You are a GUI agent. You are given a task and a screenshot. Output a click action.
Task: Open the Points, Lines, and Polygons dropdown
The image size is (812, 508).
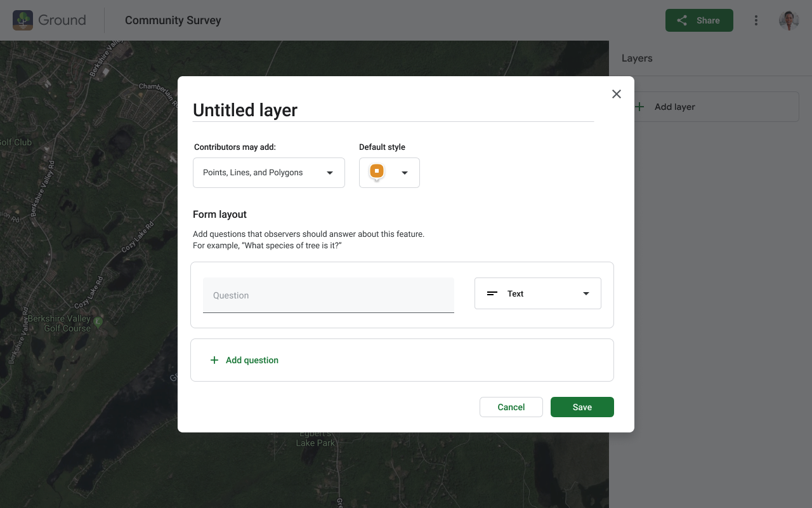[x=268, y=172]
